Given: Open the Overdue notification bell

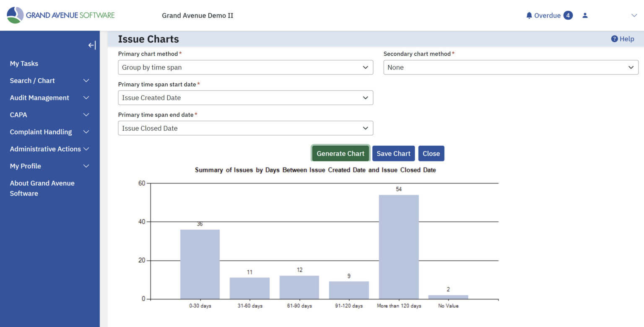Looking at the screenshot, I should click(x=529, y=15).
